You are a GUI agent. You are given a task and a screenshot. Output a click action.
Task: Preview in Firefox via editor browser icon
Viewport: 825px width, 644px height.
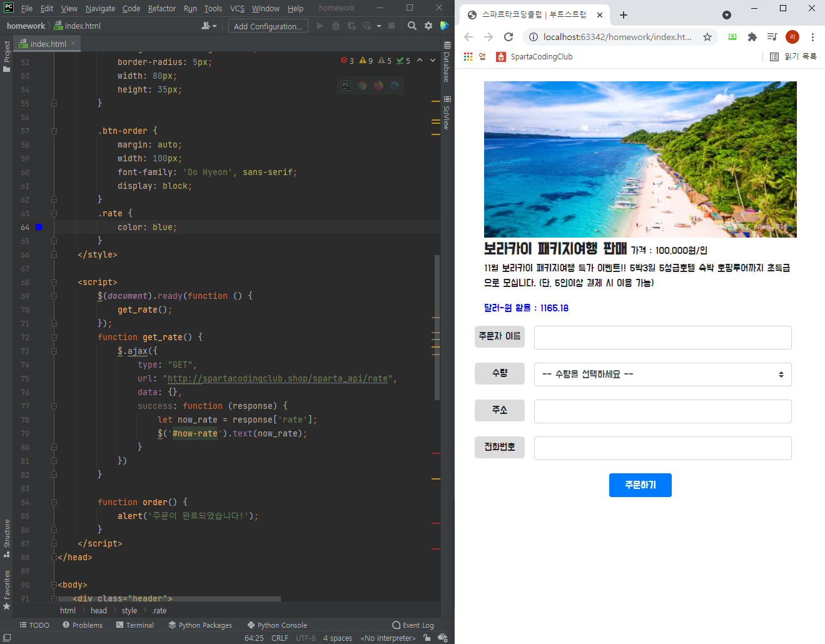click(x=378, y=85)
